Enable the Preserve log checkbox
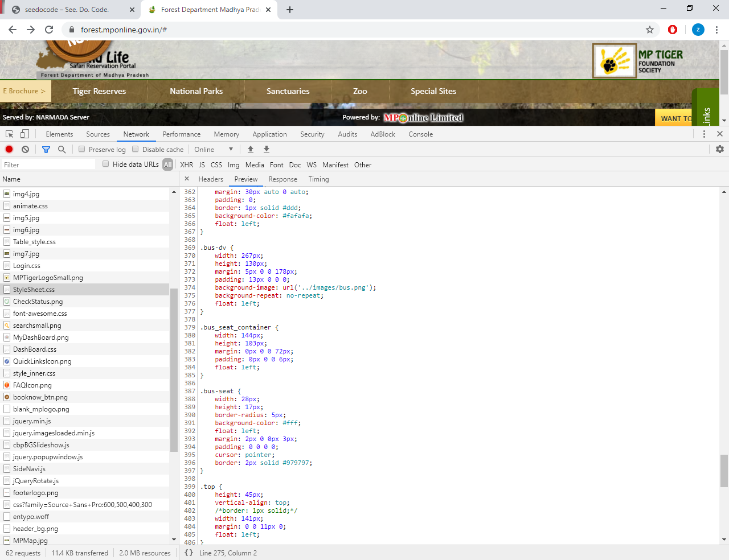729x560 pixels. 82,149
